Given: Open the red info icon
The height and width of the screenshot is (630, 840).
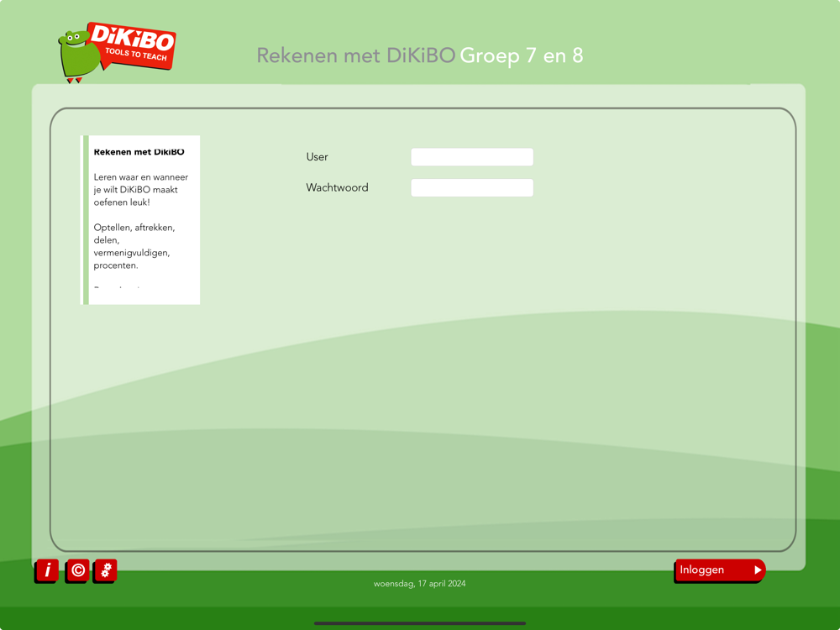Looking at the screenshot, I should [x=47, y=570].
